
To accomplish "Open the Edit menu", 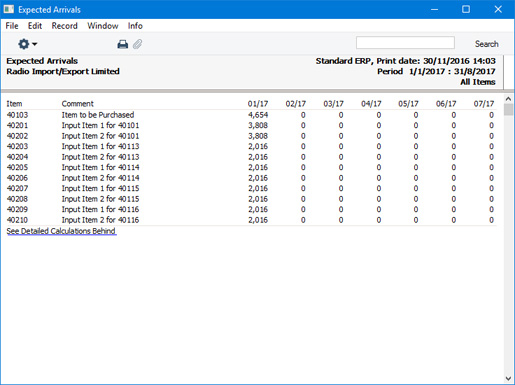I will click(35, 26).
